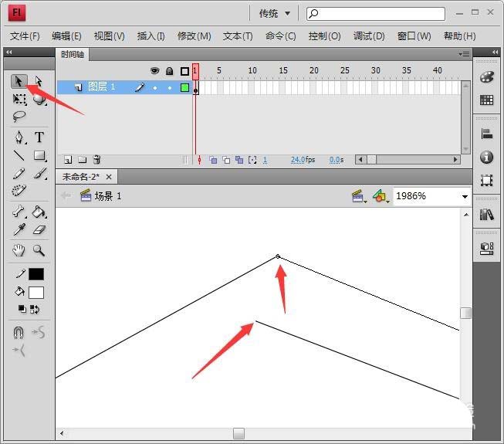Open the Info panel icon
The width and height of the screenshot is (504, 444).
[487, 157]
